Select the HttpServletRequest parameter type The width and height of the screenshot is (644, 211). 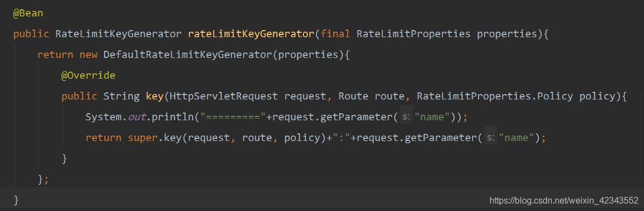224,97
